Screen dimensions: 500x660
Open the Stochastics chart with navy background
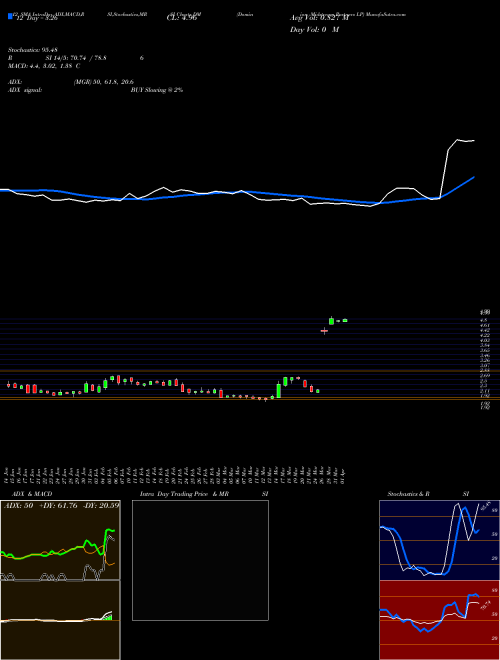(439, 540)
